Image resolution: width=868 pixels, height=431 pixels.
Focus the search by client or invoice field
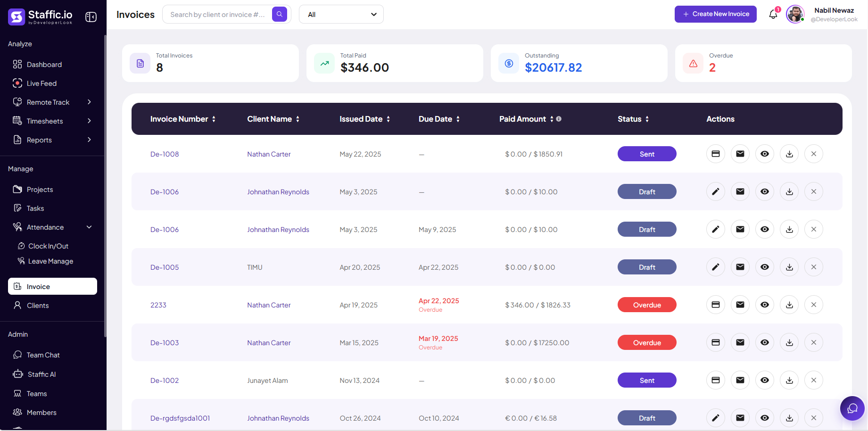217,14
